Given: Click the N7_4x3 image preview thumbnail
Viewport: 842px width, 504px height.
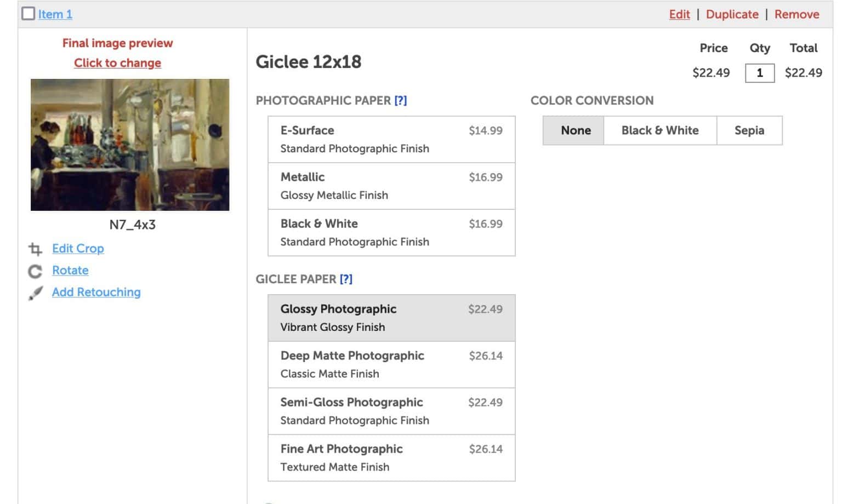Looking at the screenshot, I should [129, 145].
